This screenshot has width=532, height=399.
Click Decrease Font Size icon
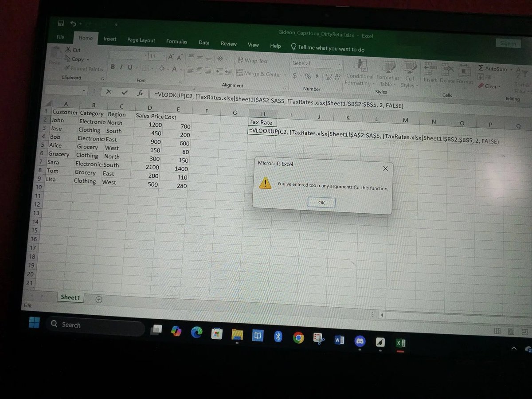180,58
